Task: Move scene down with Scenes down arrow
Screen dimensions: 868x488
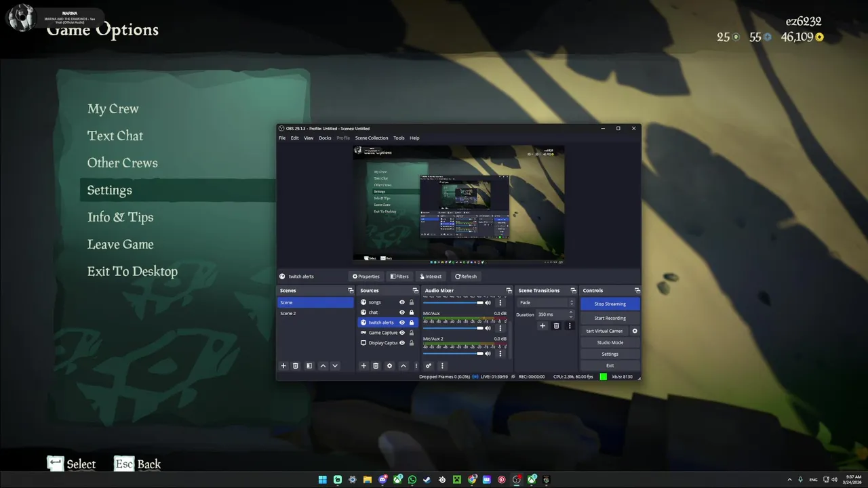Action: [335, 366]
